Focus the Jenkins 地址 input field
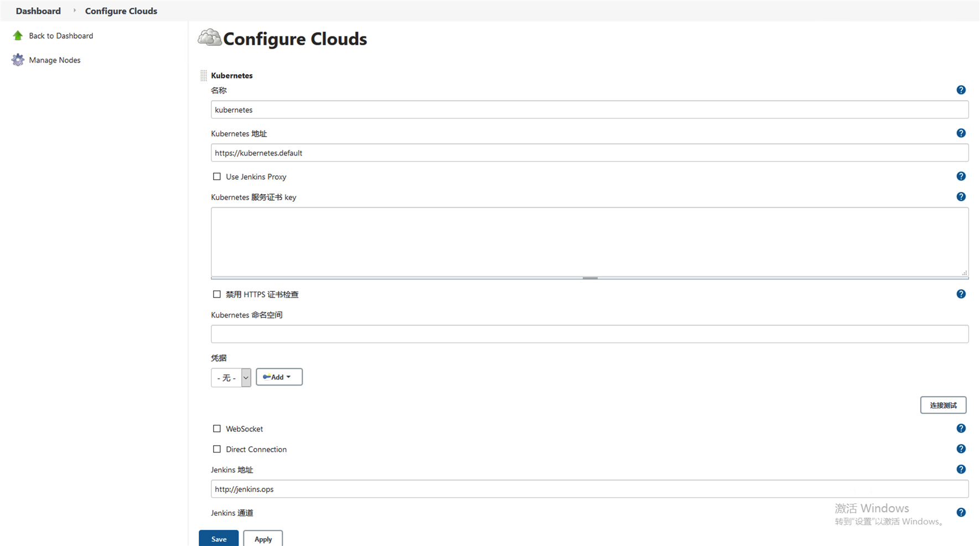 (589, 489)
